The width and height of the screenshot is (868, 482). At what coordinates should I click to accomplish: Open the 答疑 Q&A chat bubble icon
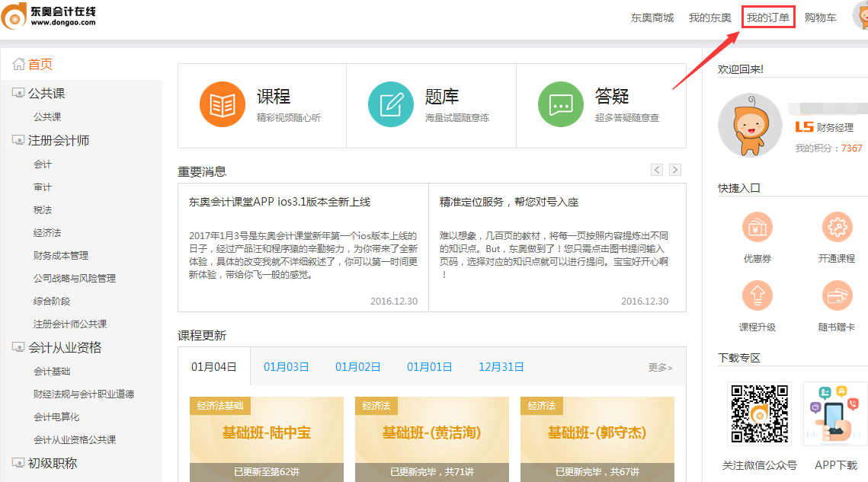click(561, 103)
